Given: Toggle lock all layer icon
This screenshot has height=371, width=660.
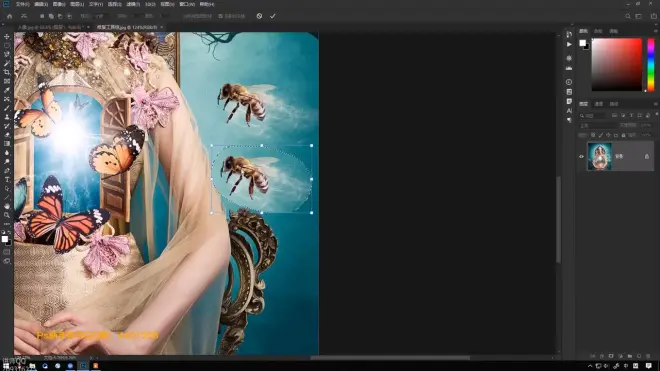Looking at the screenshot, I should point(623,135).
